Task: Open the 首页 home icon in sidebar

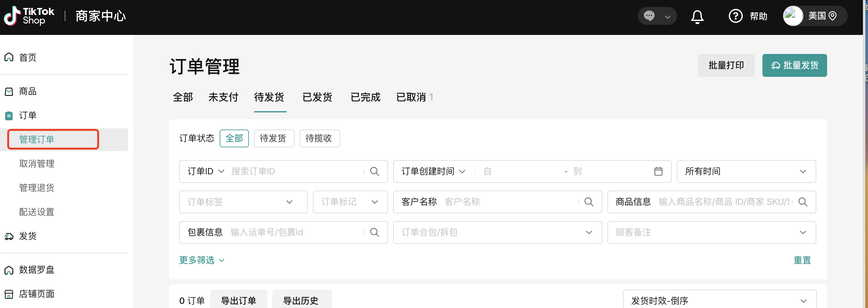Action: (9, 57)
